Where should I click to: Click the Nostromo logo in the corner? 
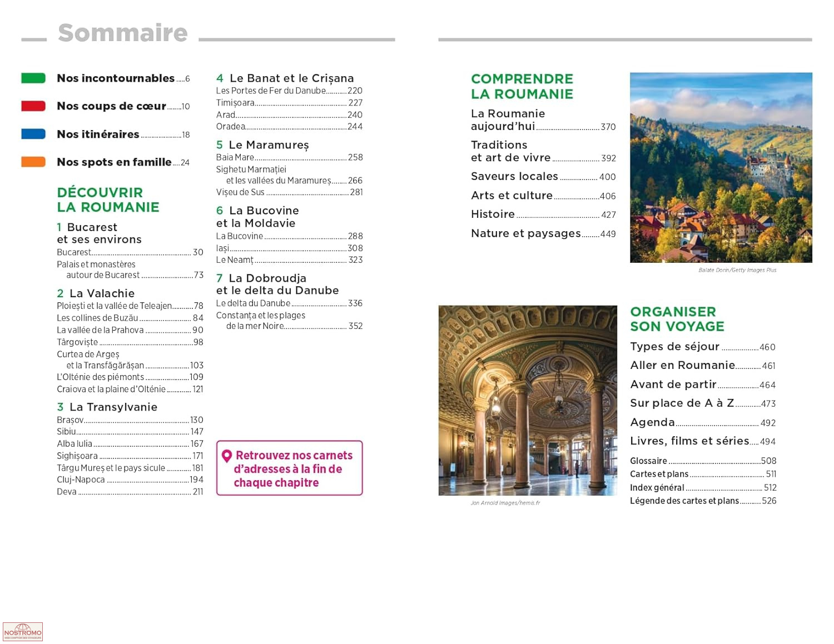click(23, 632)
